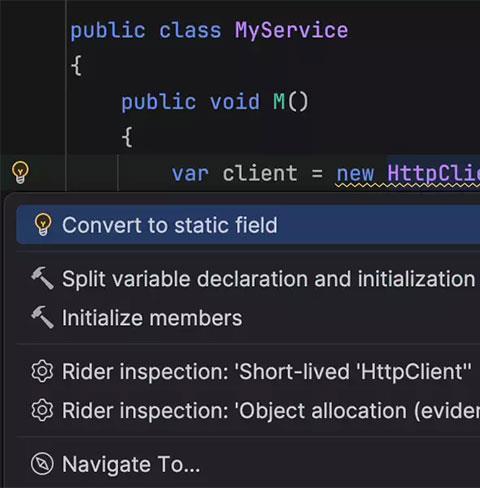The height and width of the screenshot is (488, 480).
Task: Select Initialize members context action
Action: (248, 318)
